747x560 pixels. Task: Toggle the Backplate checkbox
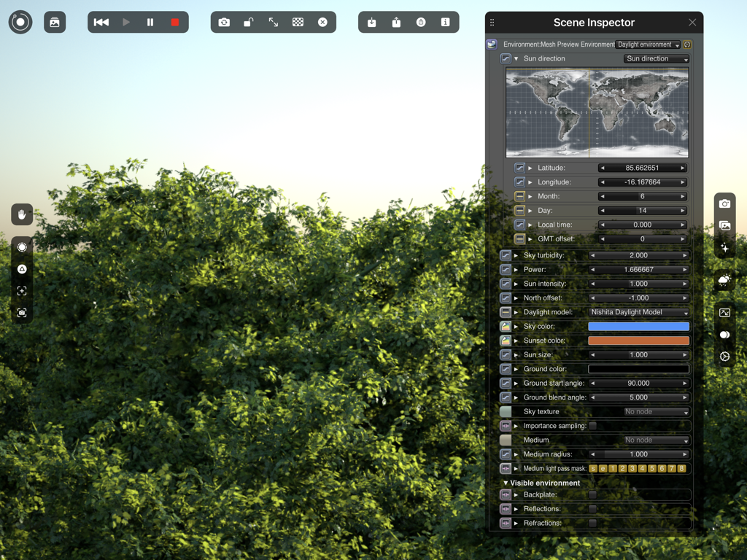[x=592, y=494]
